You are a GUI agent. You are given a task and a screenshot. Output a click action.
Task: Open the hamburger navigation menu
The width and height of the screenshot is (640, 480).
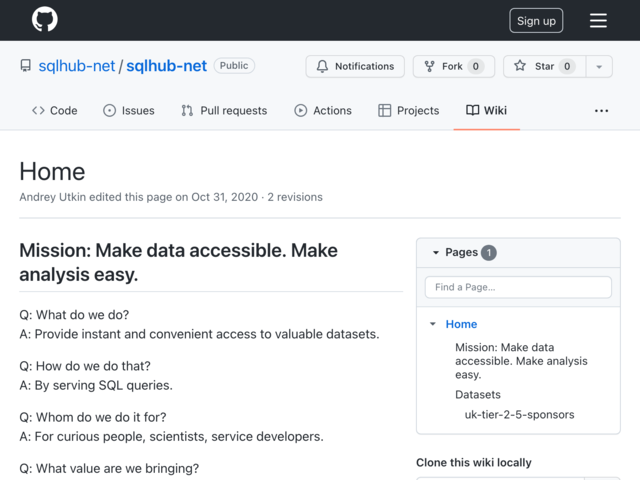pos(598,20)
